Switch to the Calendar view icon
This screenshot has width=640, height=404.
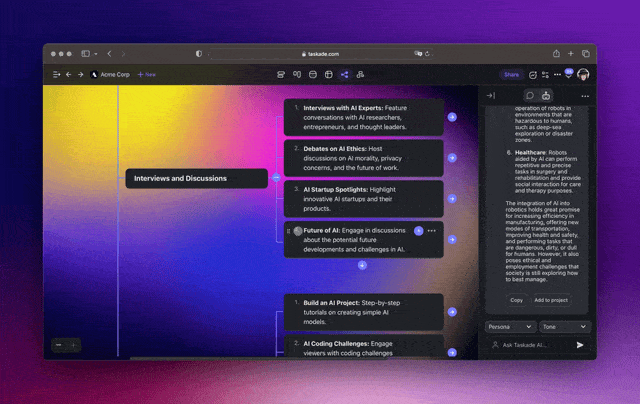(313, 74)
